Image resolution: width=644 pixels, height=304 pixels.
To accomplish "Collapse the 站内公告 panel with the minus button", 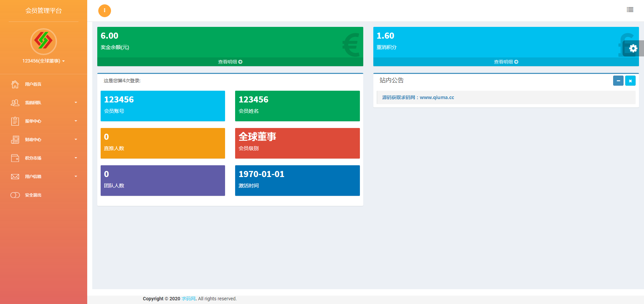I will coord(618,81).
